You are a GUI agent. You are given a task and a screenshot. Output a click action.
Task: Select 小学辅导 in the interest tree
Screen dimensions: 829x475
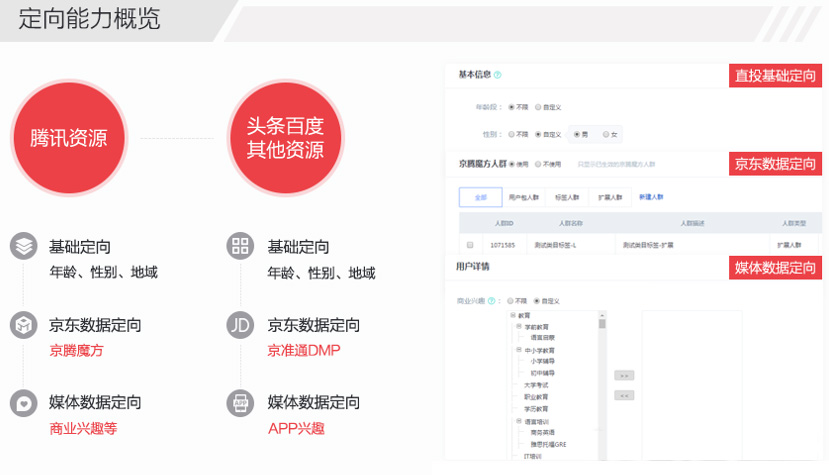[x=542, y=361]
